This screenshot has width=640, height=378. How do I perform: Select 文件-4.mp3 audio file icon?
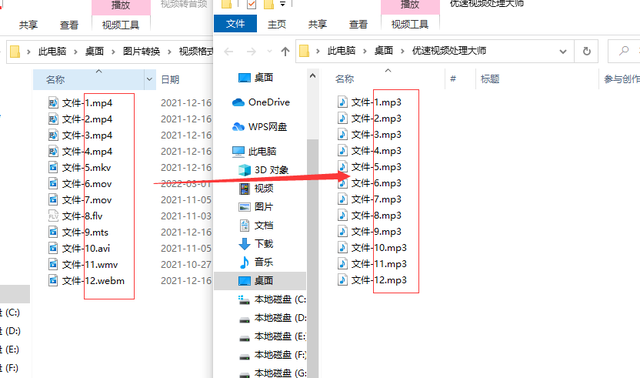click(x=342, y=151)
